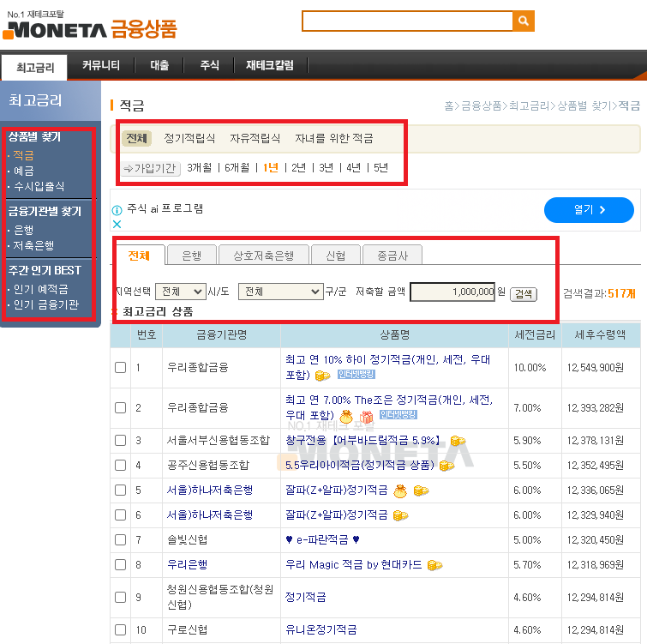
Task: Open the 재테크칼럼 menu
Action: 270,65
